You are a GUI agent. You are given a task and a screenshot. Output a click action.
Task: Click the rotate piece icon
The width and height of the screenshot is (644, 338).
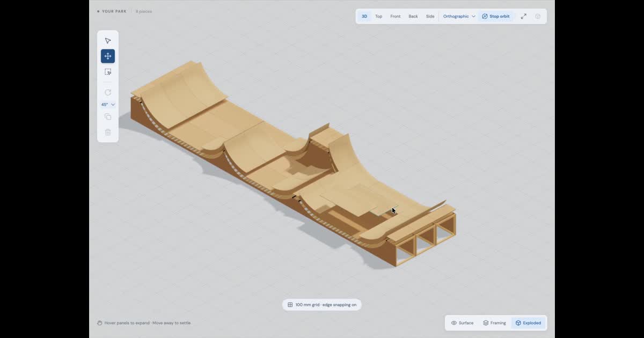(108, 92)
